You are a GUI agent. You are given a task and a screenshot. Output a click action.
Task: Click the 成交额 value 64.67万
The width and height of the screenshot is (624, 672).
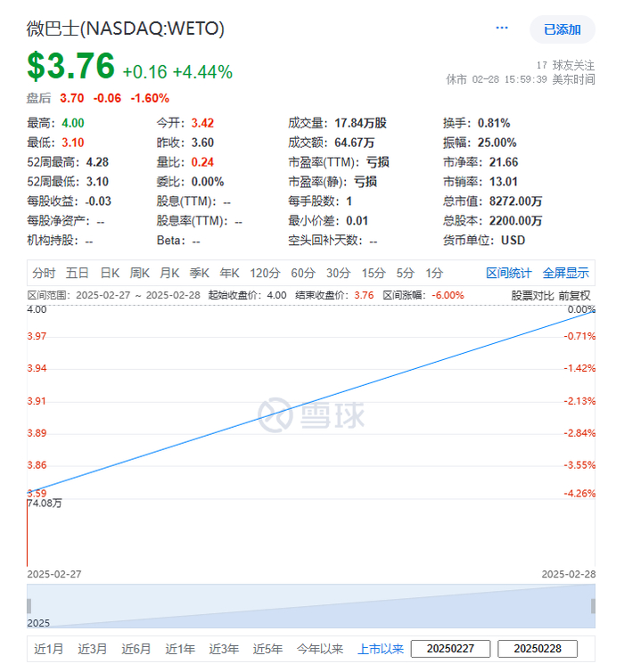355,143
